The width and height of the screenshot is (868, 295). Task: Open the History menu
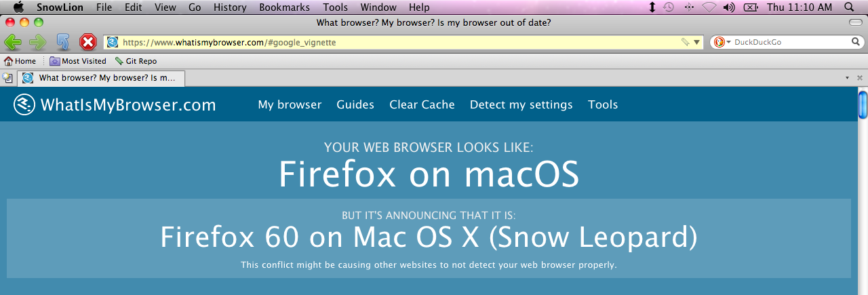pyautogui.click(x=230, y=7)
